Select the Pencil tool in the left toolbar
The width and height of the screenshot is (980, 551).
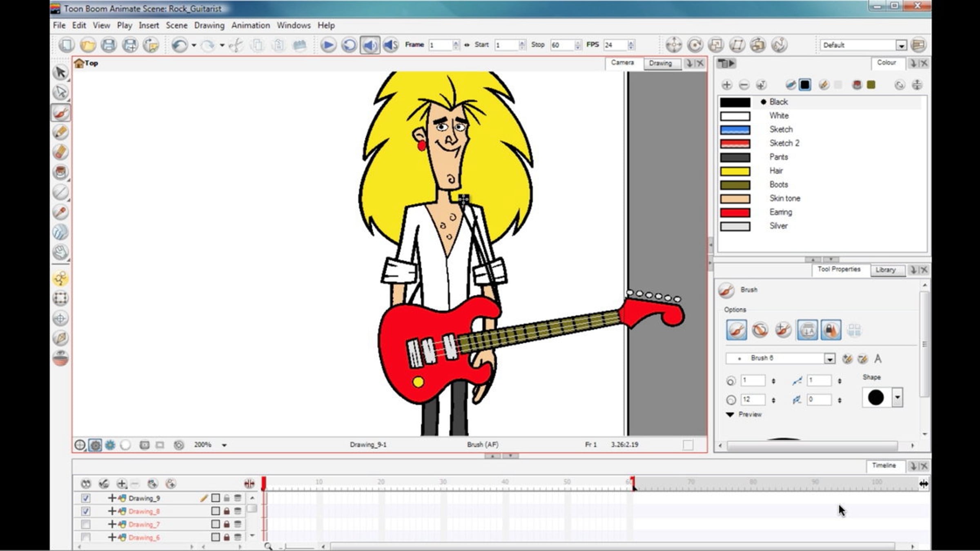click(x=60, y=132)
